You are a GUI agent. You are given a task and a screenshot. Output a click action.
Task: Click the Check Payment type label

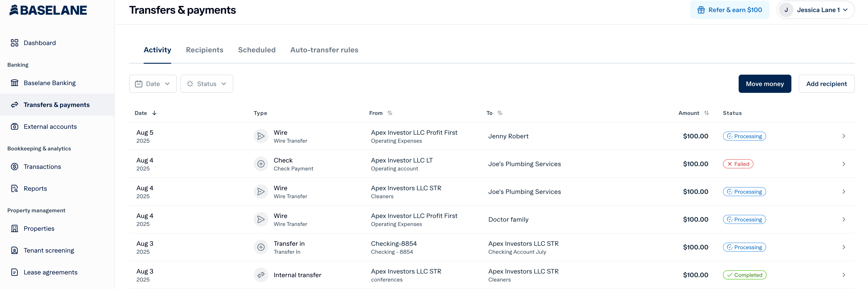pyautogui.click(x=293, y=169)
